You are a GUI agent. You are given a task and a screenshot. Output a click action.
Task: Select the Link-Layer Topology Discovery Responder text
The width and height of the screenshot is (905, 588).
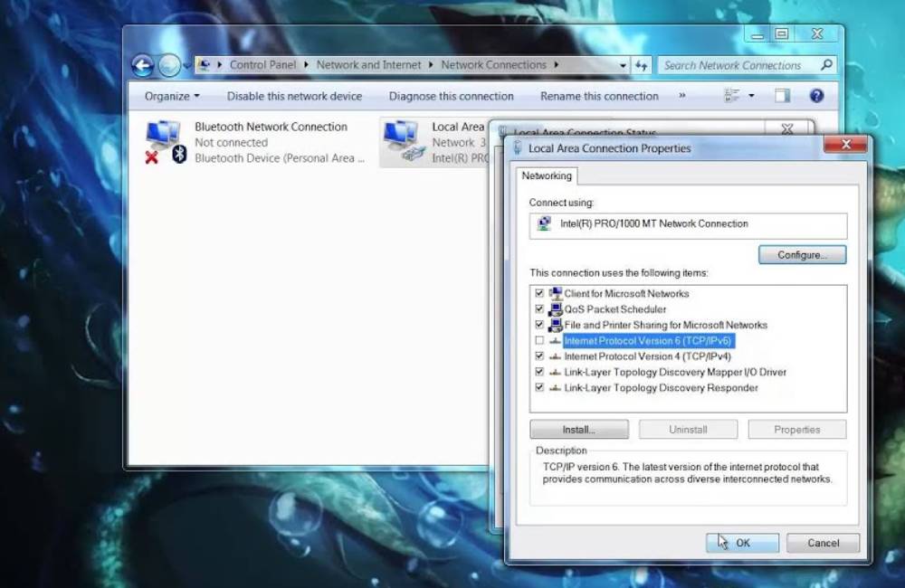coord(661,388)
